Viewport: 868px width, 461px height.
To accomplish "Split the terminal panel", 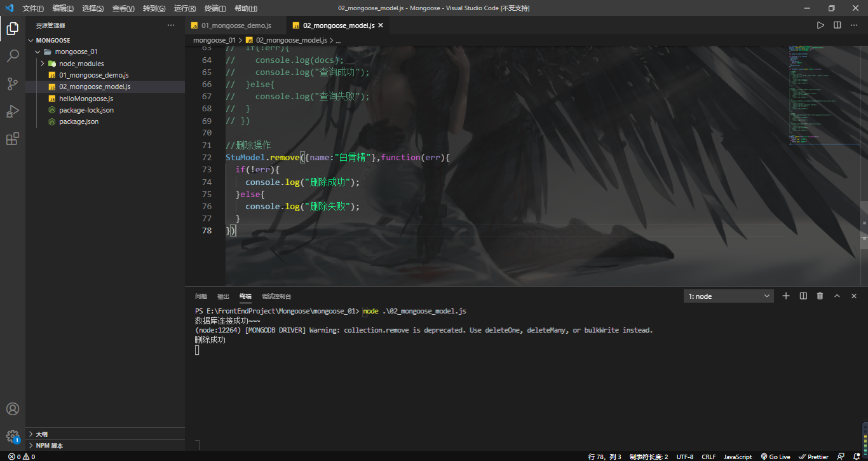I will pos(803,296).
